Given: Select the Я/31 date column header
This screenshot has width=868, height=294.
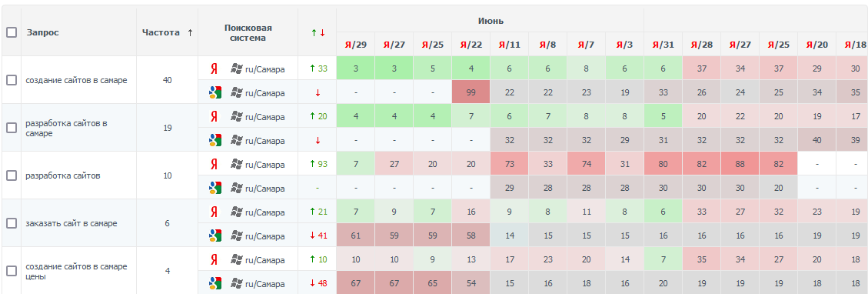Looking at the screenshot, I should (x=663, y=45).
